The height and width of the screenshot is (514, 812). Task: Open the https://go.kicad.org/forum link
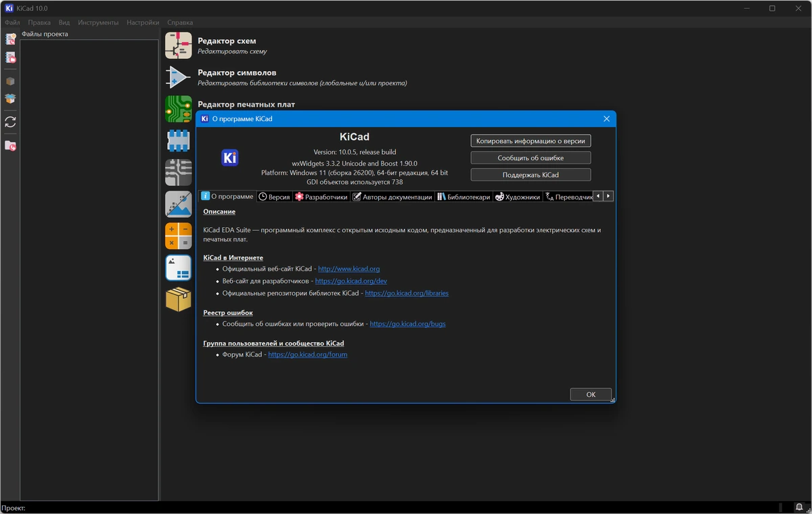click(308, 354)
